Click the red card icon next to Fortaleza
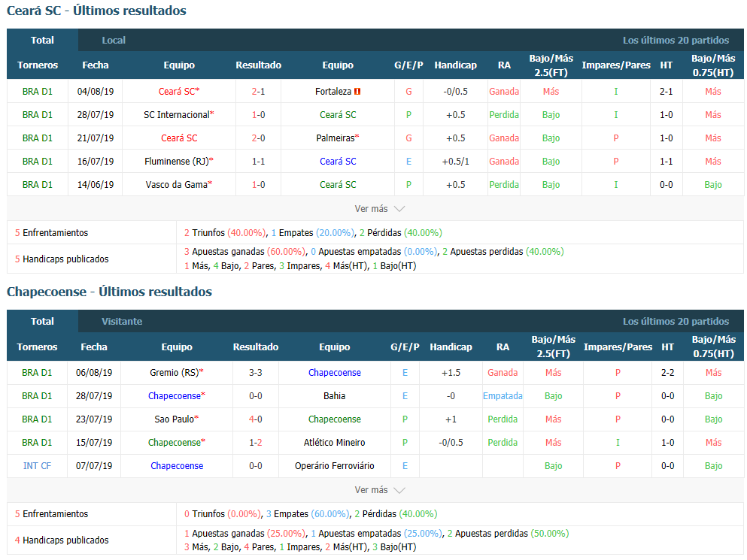The width and height of the screenshot is (747, 560). (x=357, y=92)
